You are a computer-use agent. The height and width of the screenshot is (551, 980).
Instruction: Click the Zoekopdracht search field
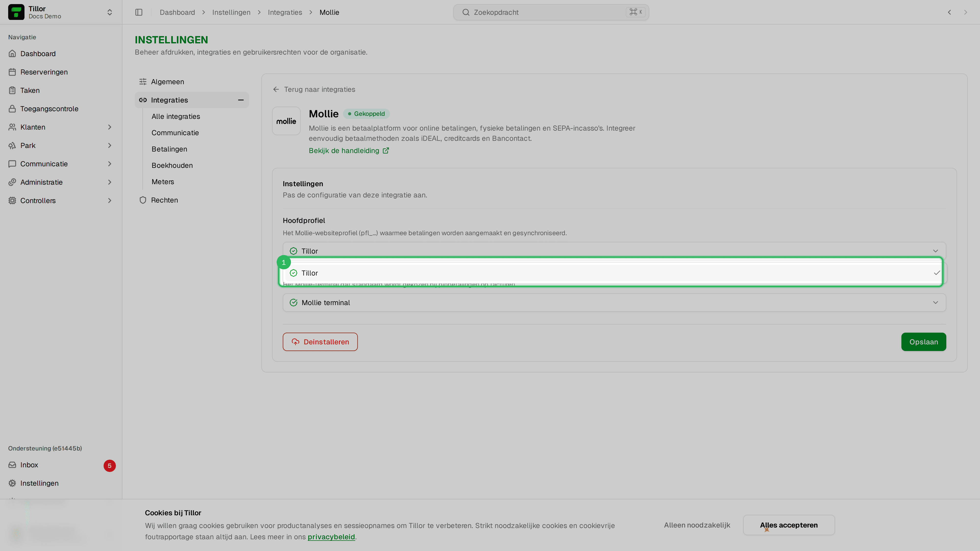[x=551, y=12]
